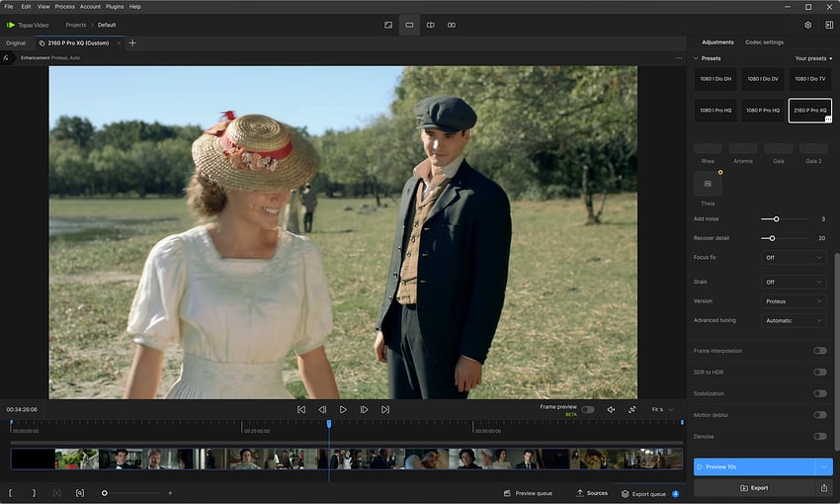Select the picture-in-picture corner view icon
The image size is (840, 504).
click(x=388, y=25)
